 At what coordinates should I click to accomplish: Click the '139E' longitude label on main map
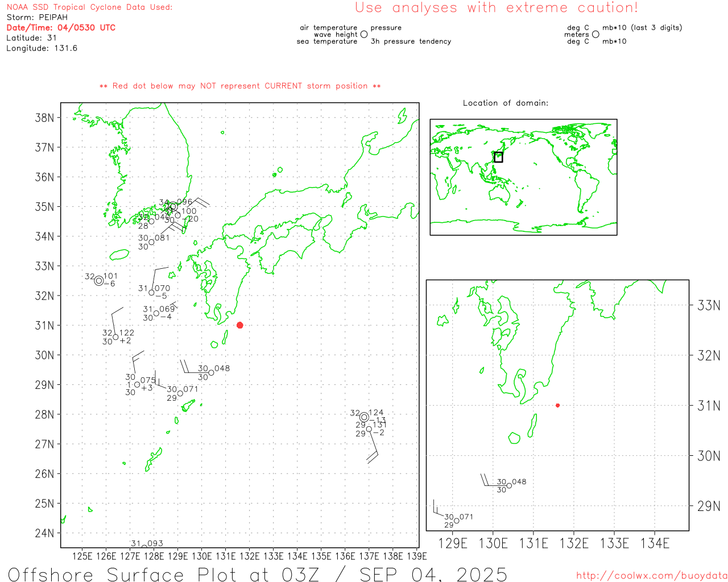[417, 556]
